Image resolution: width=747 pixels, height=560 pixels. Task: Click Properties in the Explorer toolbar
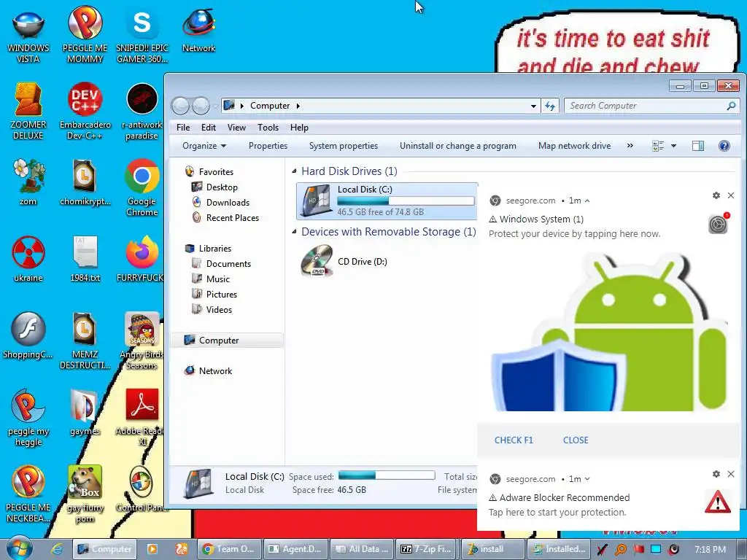(268, 146)
